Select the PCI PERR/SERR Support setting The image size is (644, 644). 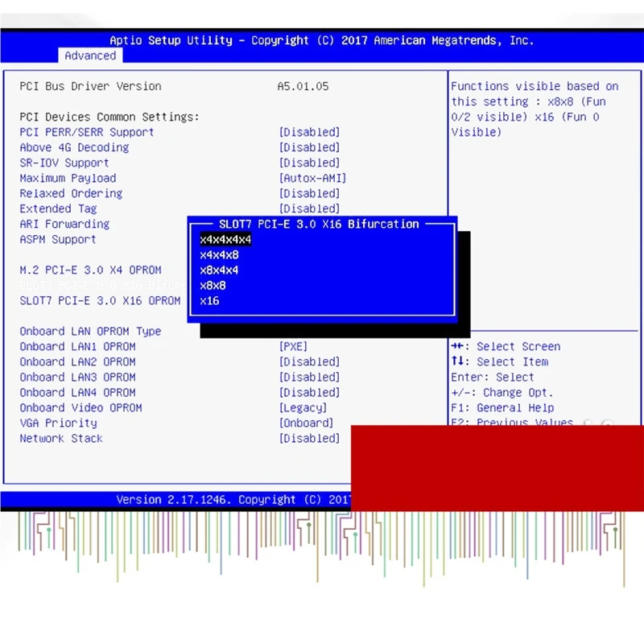tap(87, 132)
